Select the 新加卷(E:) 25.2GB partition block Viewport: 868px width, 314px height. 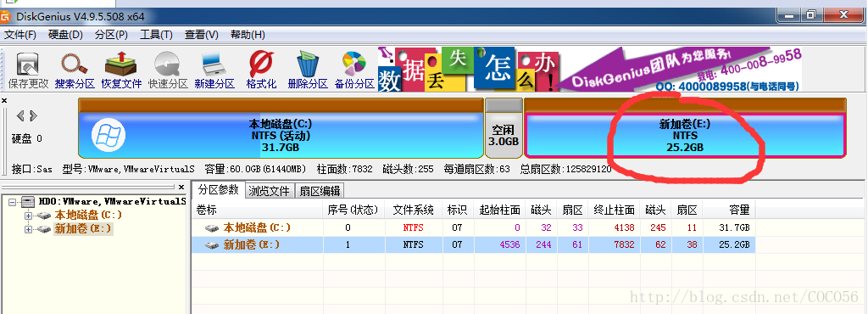(x=685, y=128)
